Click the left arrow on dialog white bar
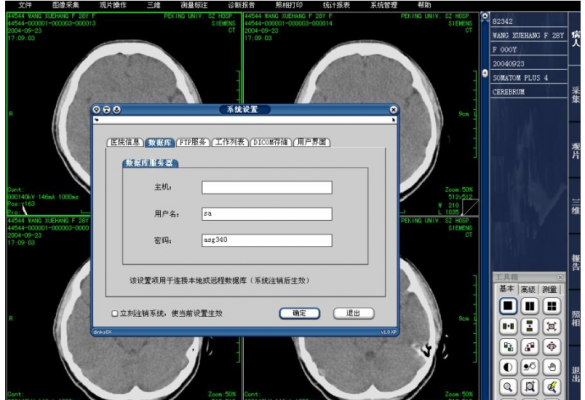The image size is (585, 400). tap(97, 120)
